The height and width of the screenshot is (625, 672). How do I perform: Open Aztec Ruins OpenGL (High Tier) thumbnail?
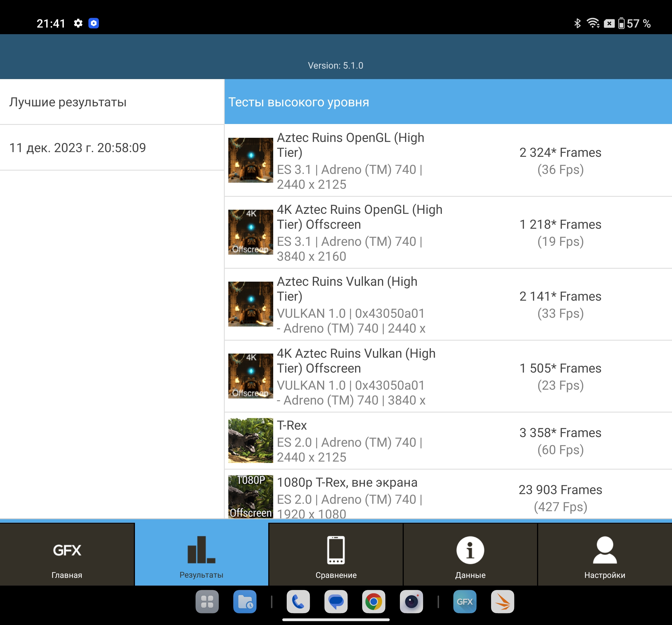pos(250,160)
